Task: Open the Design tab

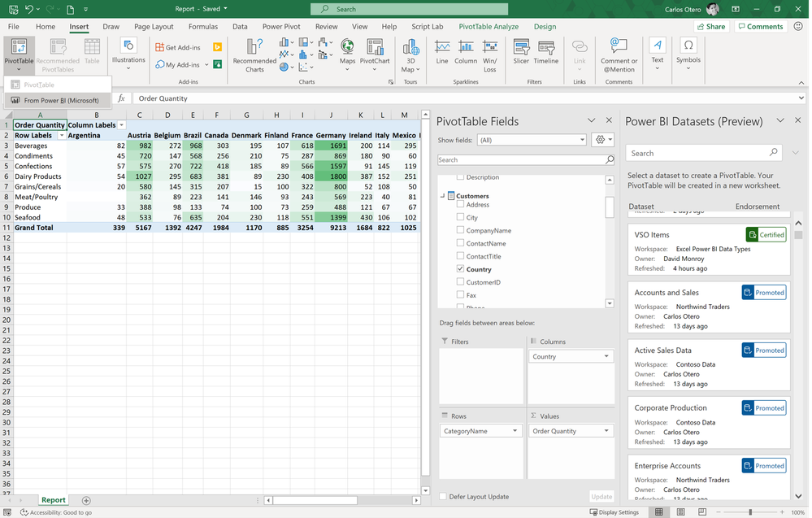Action: click(545, 26)
